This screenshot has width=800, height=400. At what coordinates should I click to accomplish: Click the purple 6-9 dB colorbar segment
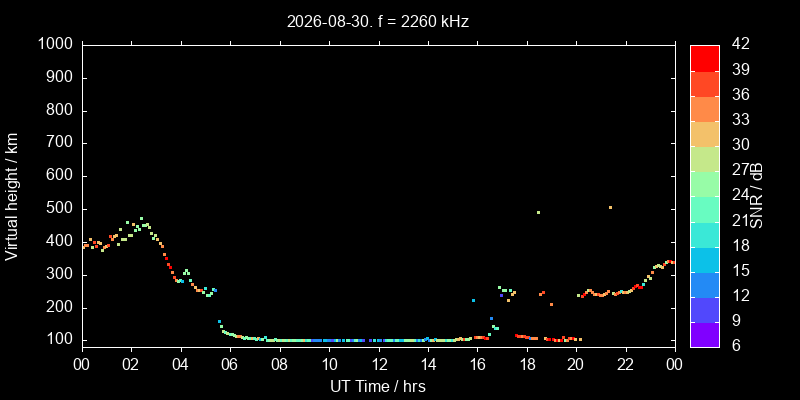click(x=705, y=335)
